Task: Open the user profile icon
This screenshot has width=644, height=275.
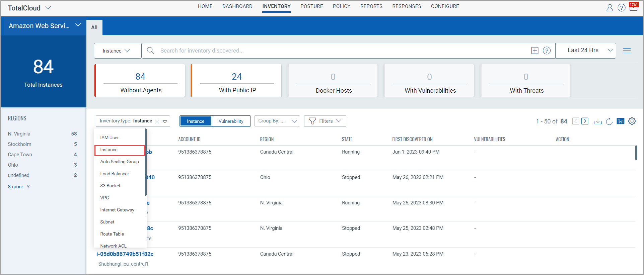Action: pyautogui.click(x=610, y=8)
